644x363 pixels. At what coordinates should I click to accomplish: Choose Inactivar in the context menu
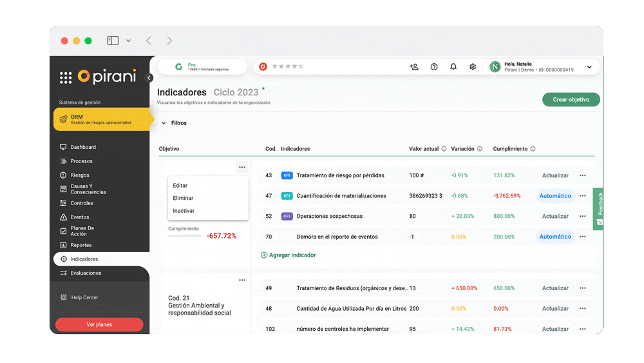(x=184, y=211)
